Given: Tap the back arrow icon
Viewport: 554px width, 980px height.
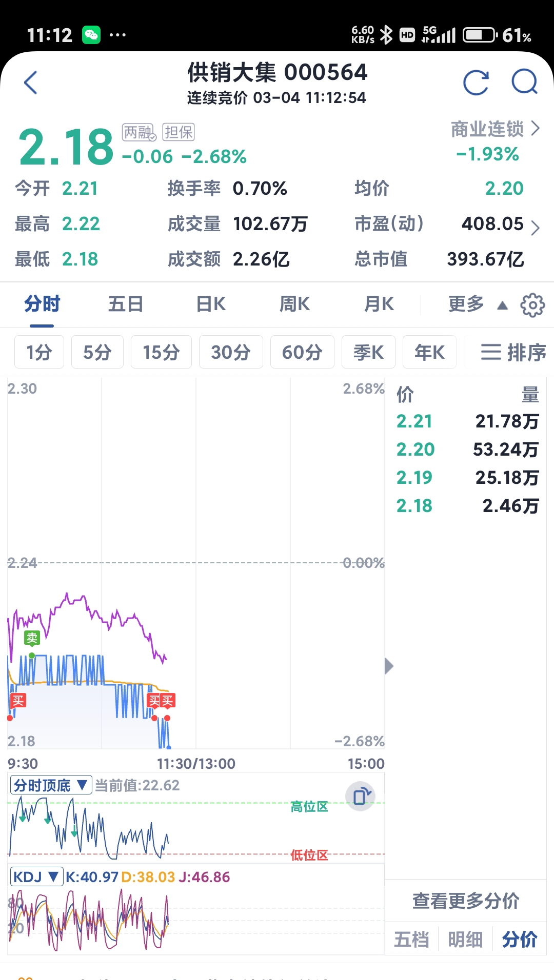Looking at the screenshot, I should (31, 83).
